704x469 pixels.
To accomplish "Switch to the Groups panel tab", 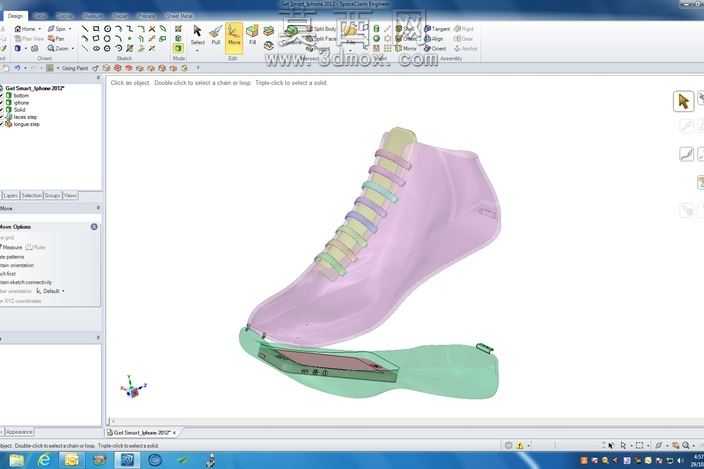I will point(53,196).
